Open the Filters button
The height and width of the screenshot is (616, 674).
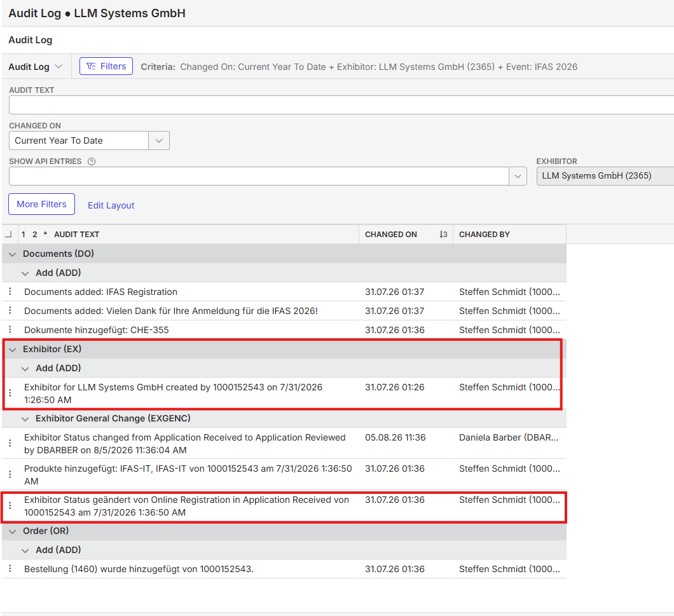[106, 66]
